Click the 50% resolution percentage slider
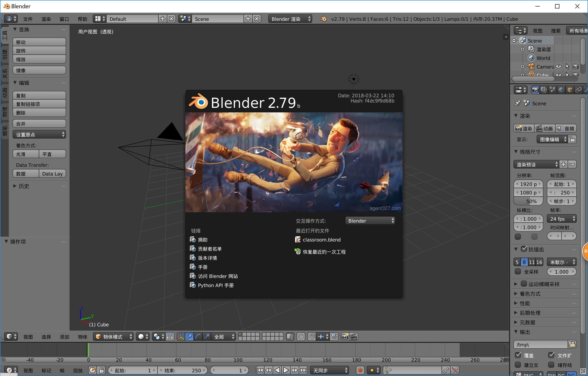 point(528,201)
